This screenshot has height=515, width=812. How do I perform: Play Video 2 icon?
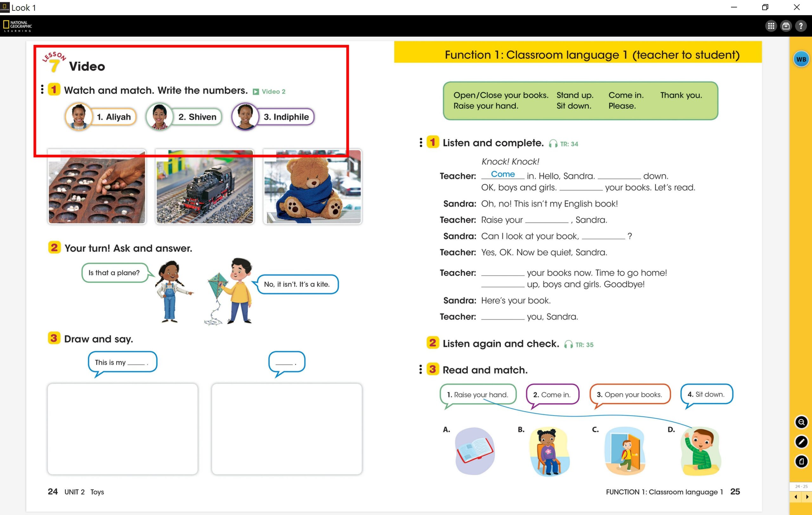(x=256, y=92)
